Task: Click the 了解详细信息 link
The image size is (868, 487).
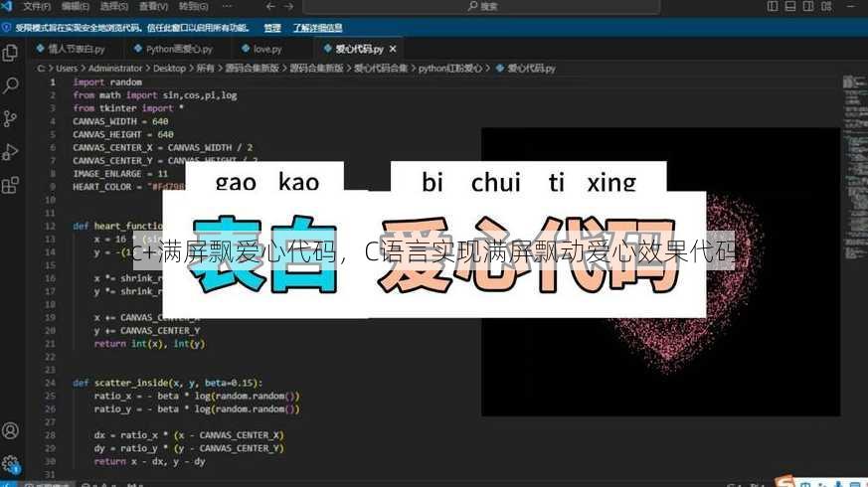Action: [318, 28]
